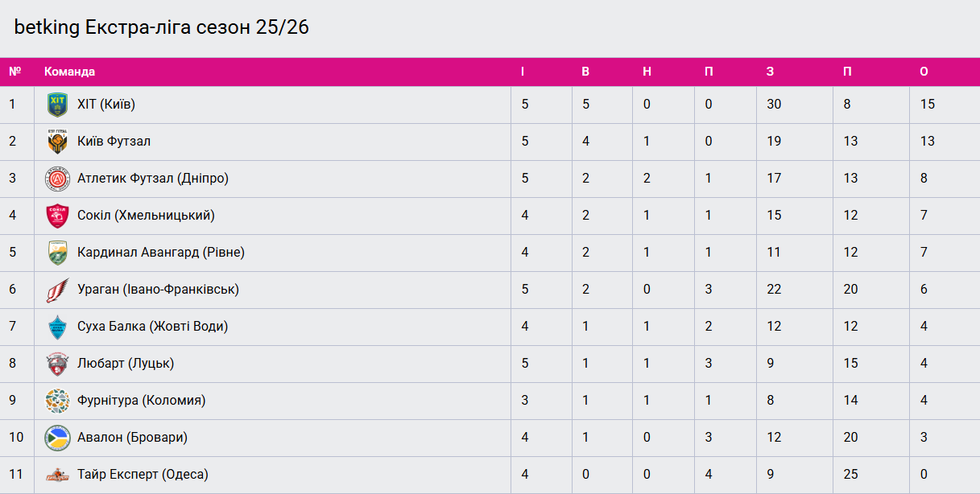Click the Команда column header
The height and width of the screenshot is (494, 980).
tap(69, 72)
